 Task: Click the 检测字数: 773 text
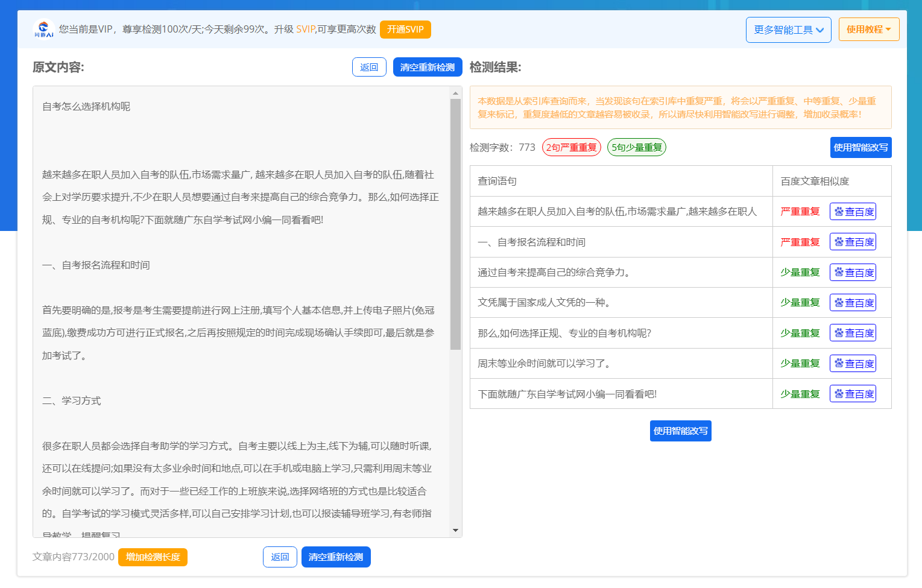coord(502,148)
